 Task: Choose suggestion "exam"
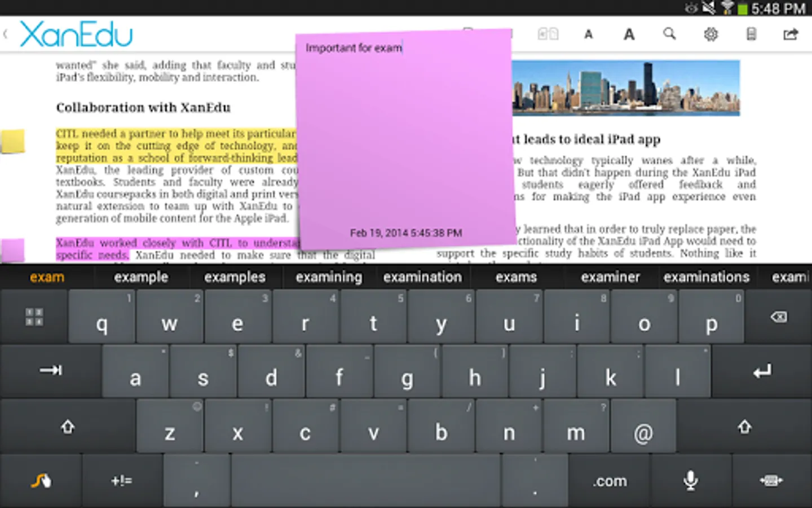[x=47, y=277]
